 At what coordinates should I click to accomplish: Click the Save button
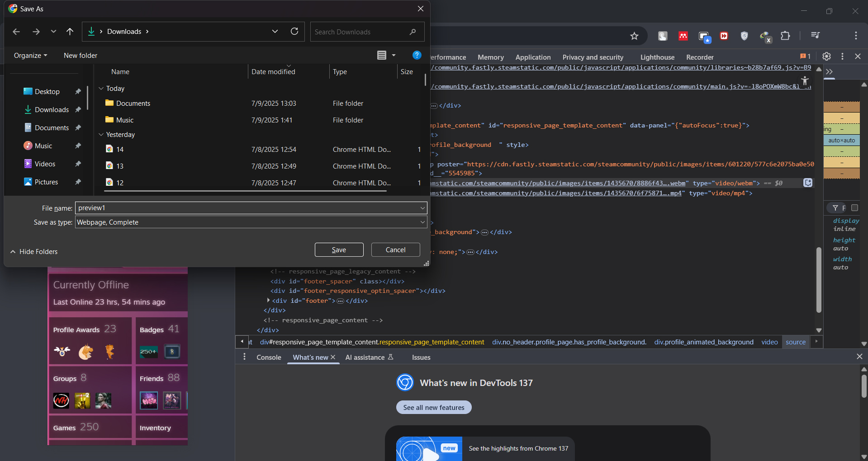[339, 250]
